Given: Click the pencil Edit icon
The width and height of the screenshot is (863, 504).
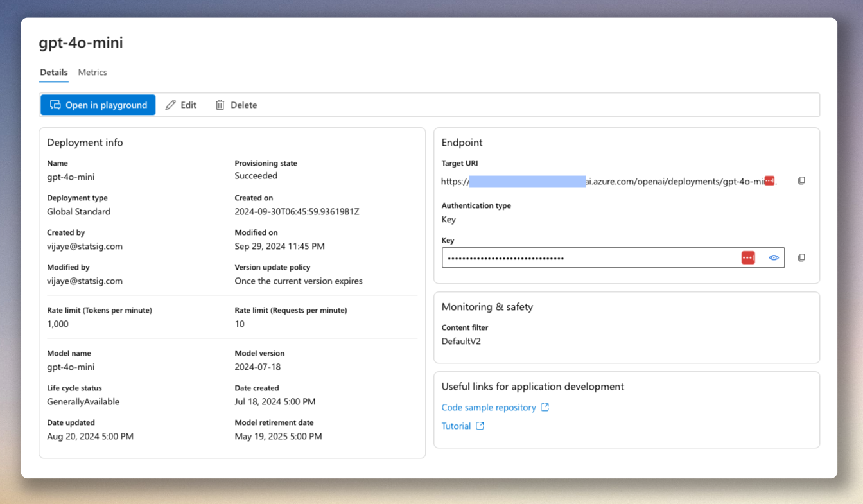Looking at the screenshot, I should tap(171, 104).
